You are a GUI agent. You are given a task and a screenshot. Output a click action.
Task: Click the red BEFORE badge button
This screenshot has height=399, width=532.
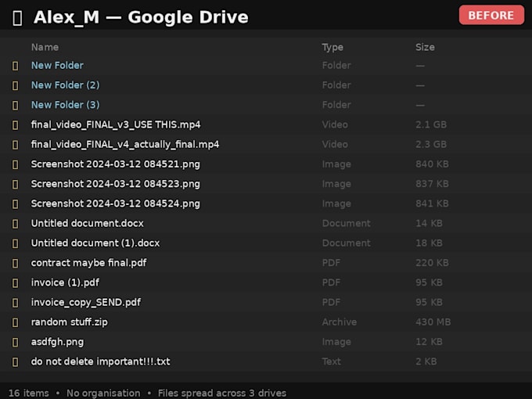pos(491,15)
